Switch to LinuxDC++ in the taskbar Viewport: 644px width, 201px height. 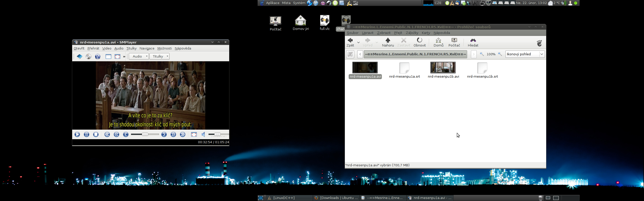pos(289,198)
